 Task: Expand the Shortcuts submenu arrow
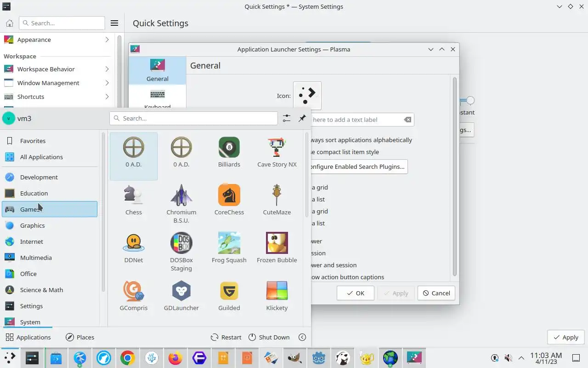pyautogui.click(x=107, y=97)
